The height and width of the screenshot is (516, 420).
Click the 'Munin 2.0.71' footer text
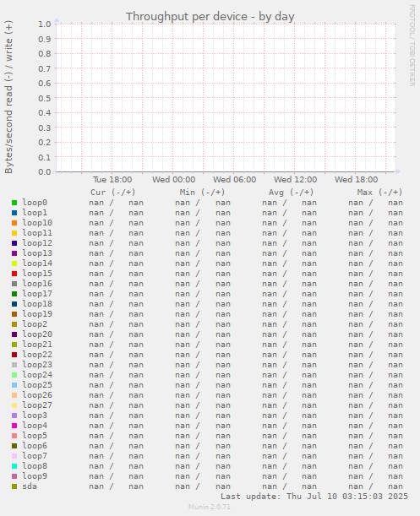coord(210,507)
